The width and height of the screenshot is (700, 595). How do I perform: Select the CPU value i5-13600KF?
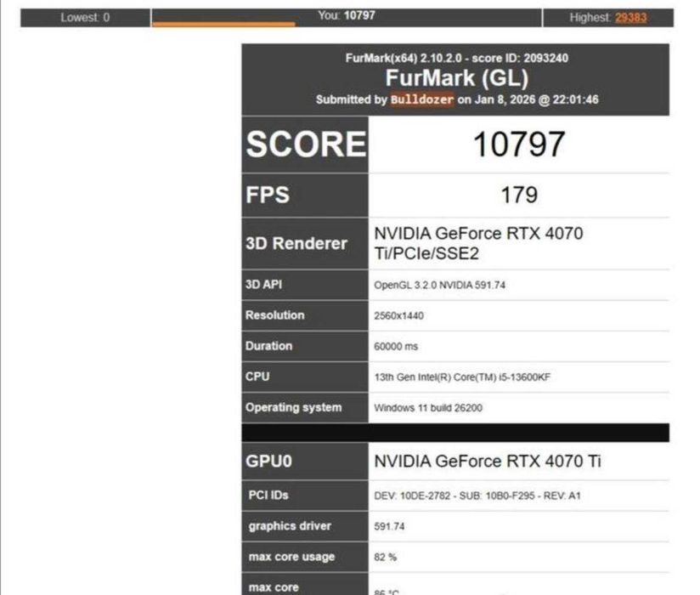click(462, 377)
